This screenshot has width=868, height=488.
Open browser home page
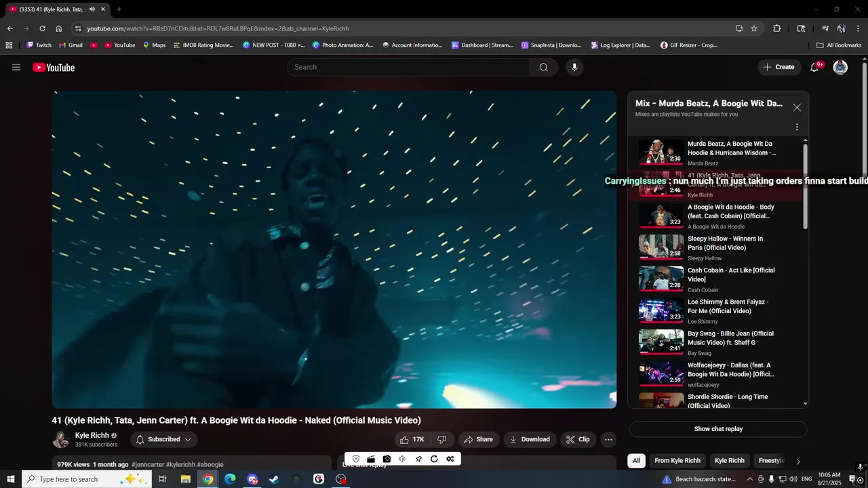coord(59,28)
